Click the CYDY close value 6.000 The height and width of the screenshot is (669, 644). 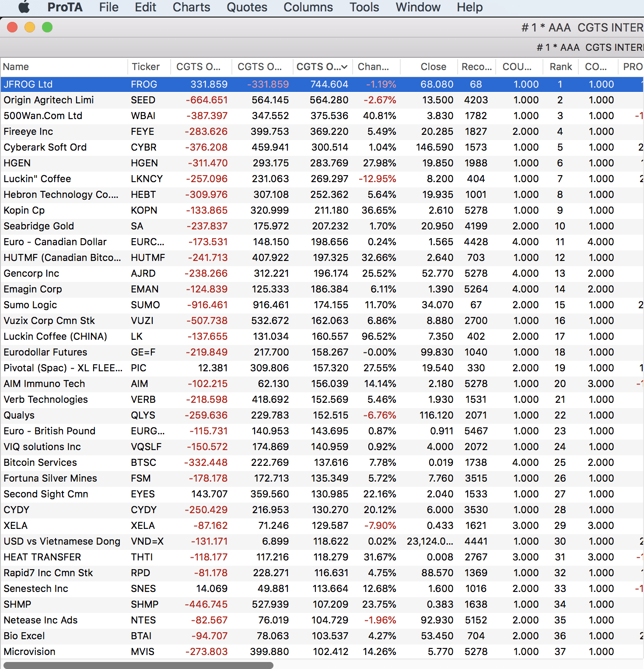tap(440, 510)
